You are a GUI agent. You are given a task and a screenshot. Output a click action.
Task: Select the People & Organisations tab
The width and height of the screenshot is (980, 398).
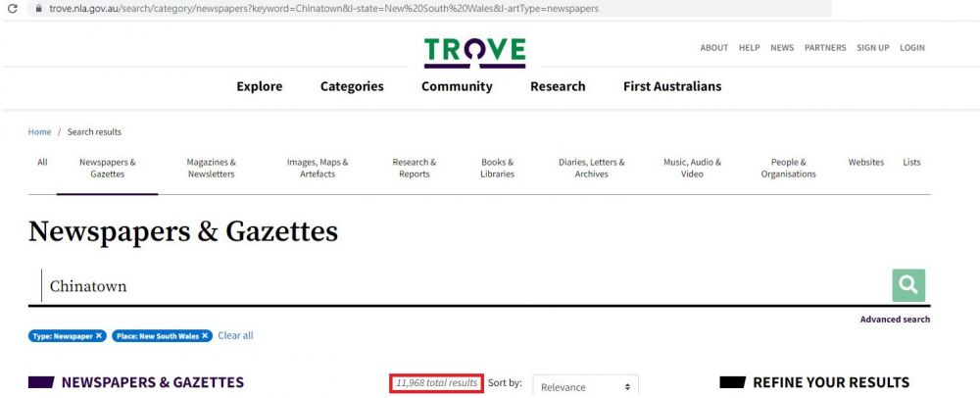click(788, 168)
